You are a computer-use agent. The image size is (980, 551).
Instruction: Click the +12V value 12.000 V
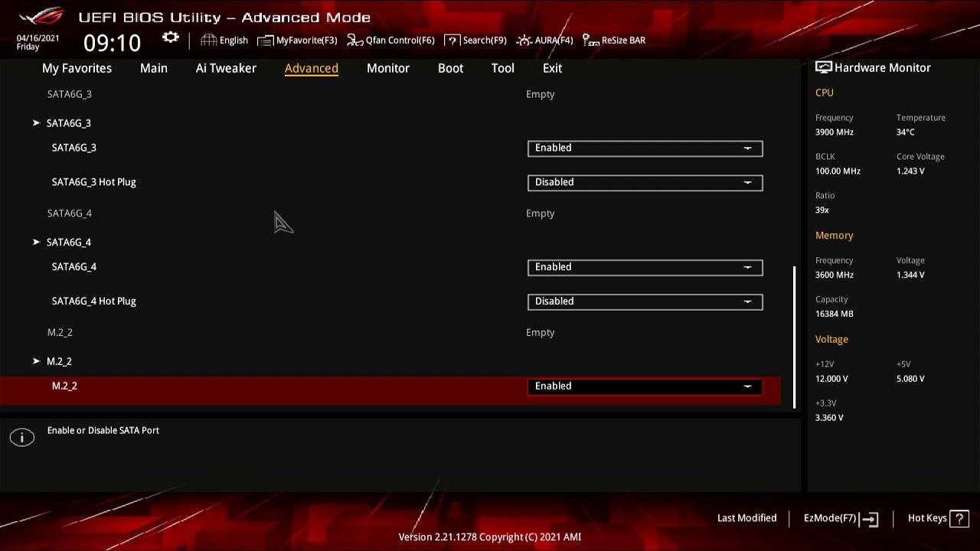click(831, 378)
